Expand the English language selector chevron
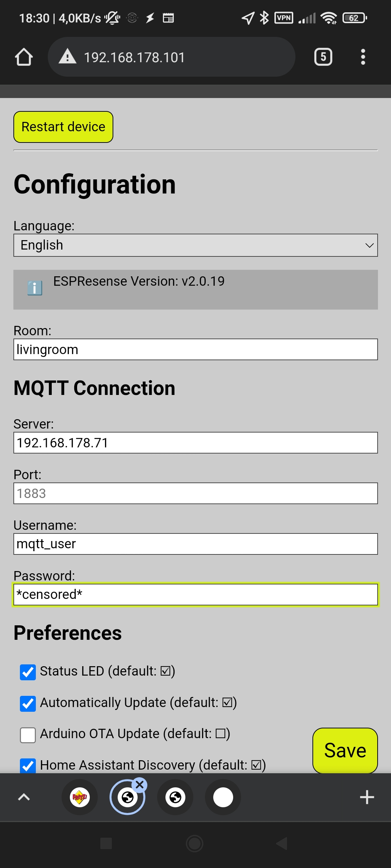 (x=369, y=245)
